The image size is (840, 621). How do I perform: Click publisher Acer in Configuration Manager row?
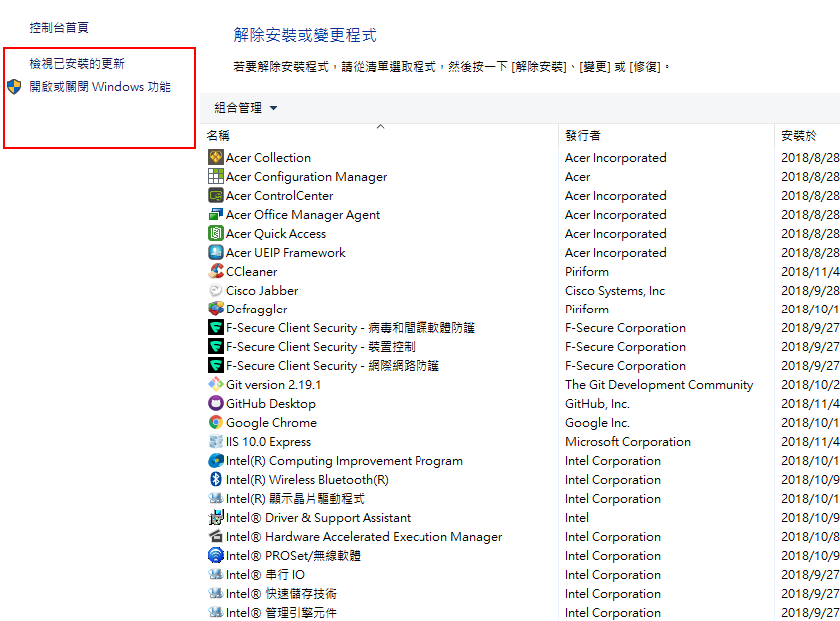(x=577, y=176)
